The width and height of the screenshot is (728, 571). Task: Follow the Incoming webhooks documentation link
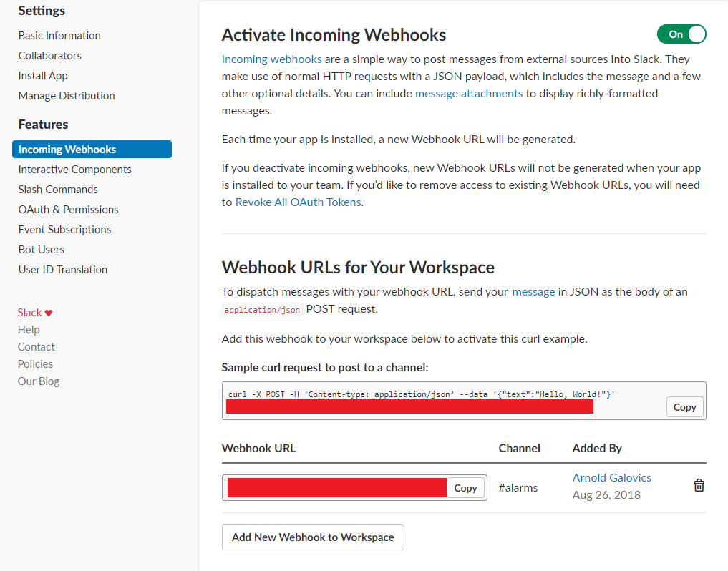[271, 59]
